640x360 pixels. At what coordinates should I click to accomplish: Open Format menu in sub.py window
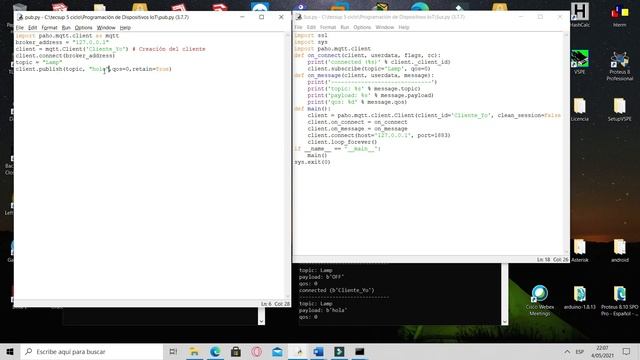328,27
